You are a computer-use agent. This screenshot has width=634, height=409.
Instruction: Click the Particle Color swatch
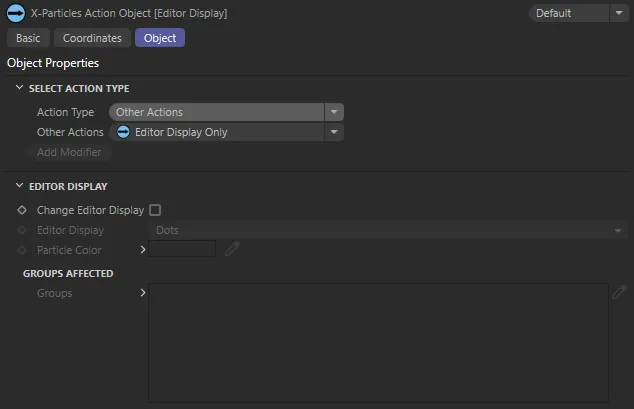(182, 249)
